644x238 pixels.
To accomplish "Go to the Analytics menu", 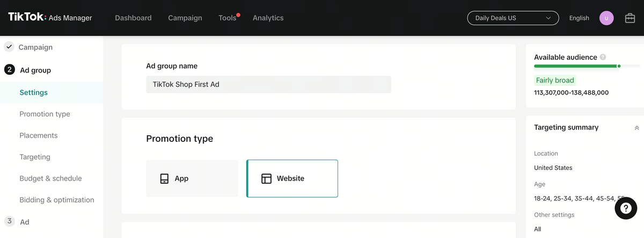I will [268, 18].
